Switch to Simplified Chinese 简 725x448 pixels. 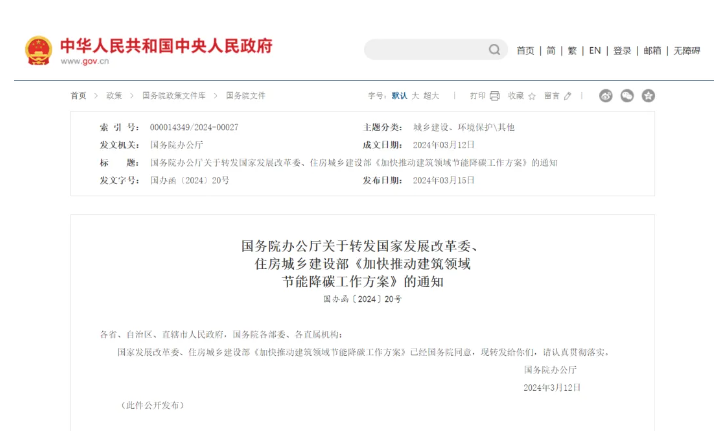[x=550, y=50]
